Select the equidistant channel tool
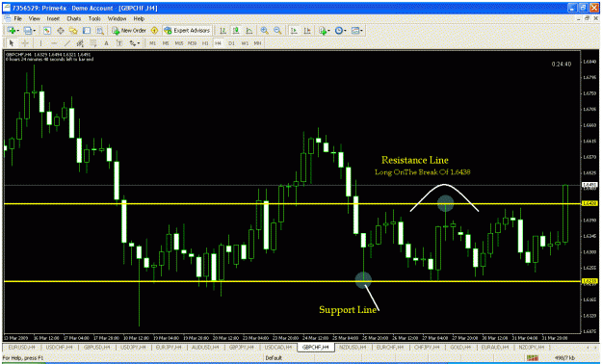This screenshot has width=602, height=364. point(80,43)
